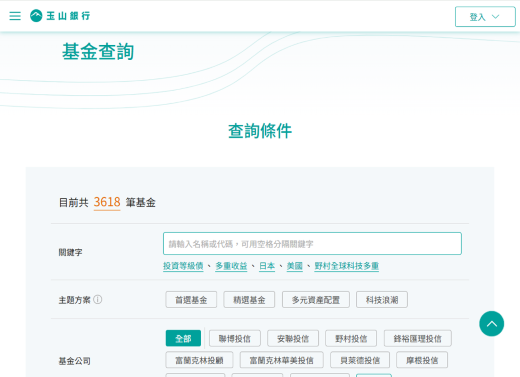Image resolution: width=520 pixels, height=377 pixels.
Task: Select 全部 under 基金公司
Action: 183,338
